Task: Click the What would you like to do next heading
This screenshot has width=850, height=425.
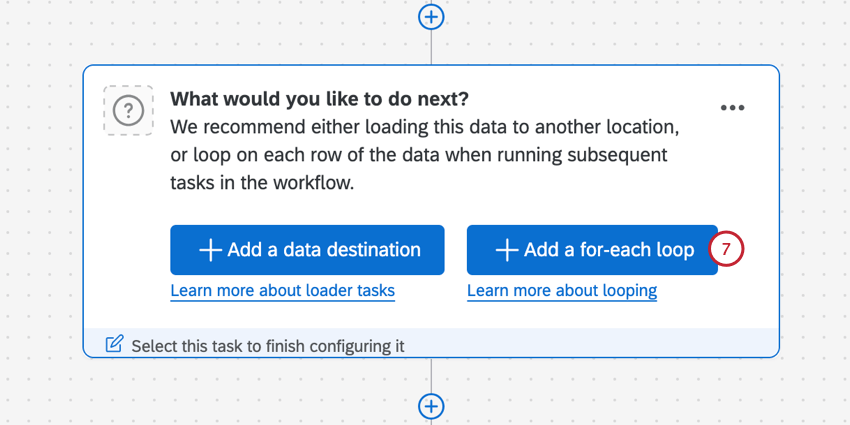Action: [x=319, y=100]
